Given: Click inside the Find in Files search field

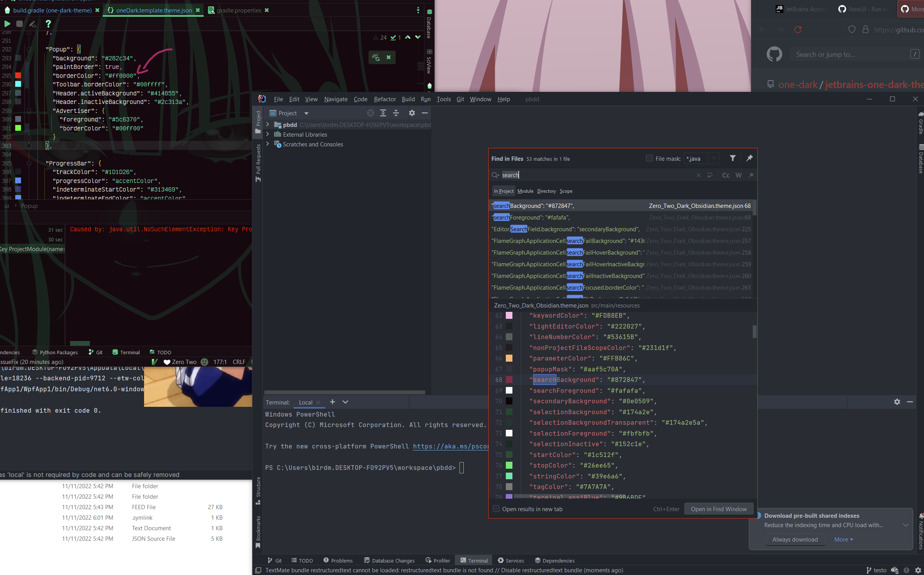Looking at the screenshot, I should (x=584, y=175).
